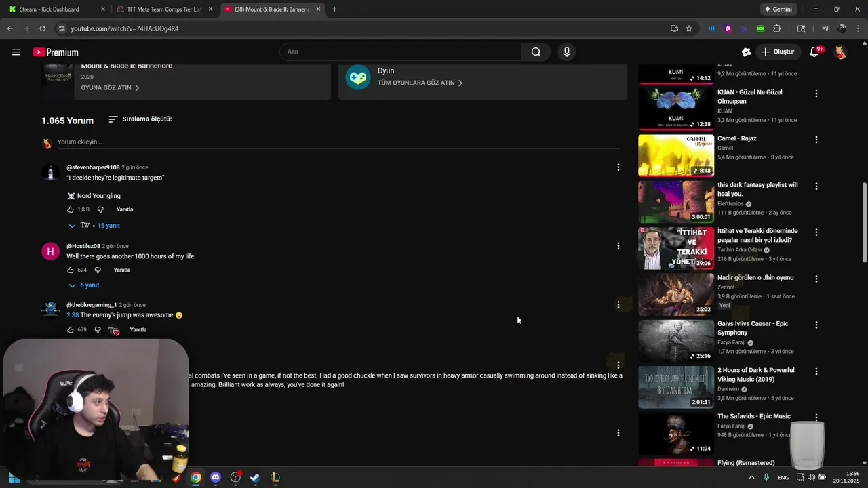The image size is (868, 488).
Task: Open Sıralama ölçütü sort dropdown
Action: point(140,119)
